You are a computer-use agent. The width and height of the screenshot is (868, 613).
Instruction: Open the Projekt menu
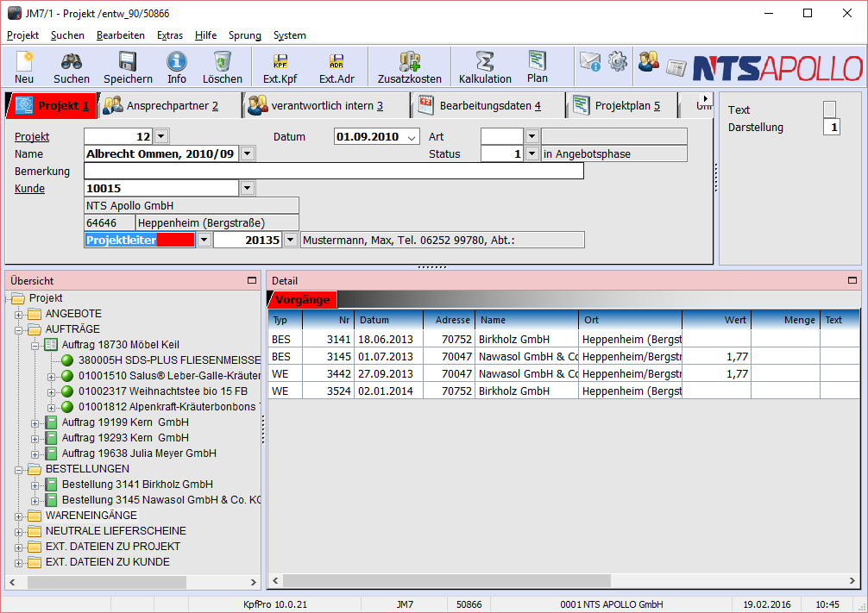22,35
